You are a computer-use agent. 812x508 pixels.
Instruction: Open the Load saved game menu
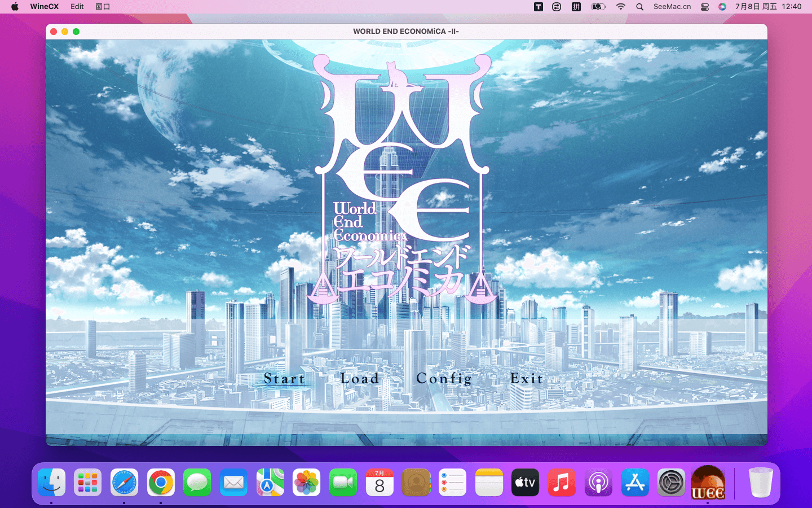click(360, 379)
